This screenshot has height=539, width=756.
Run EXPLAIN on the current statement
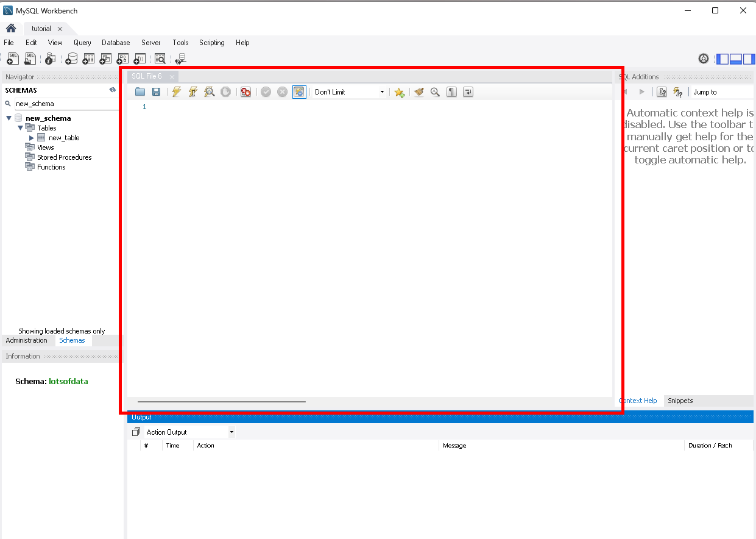coord(209,92)
